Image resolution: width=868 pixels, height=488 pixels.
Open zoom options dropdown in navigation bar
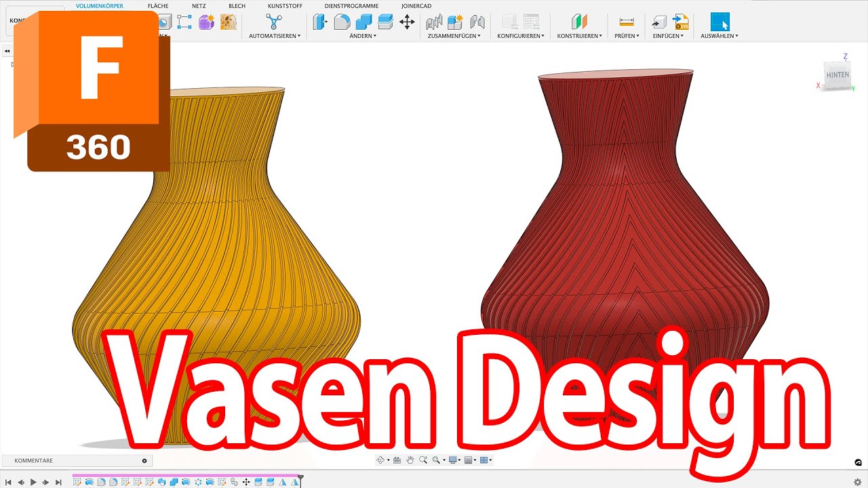[444, 460]
